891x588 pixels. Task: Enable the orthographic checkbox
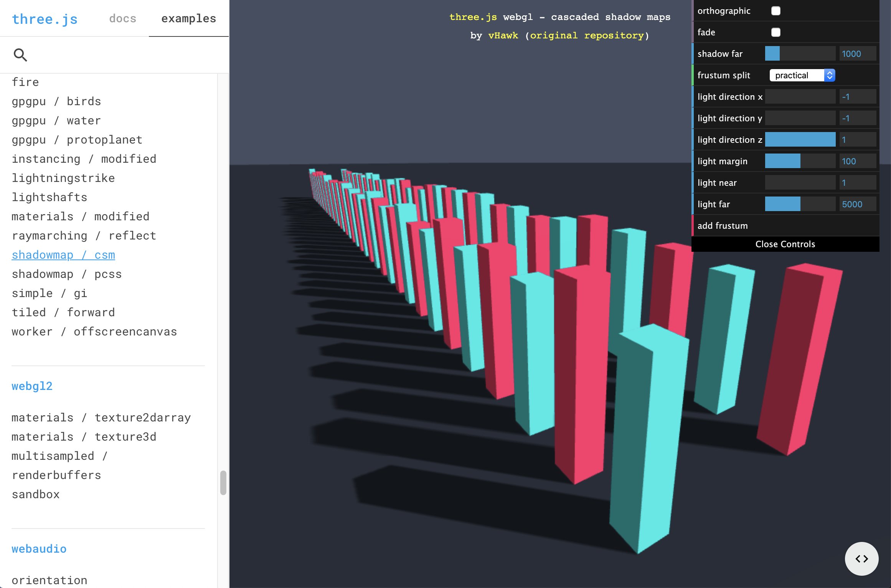pyautogui.click(x=776, y=11)
